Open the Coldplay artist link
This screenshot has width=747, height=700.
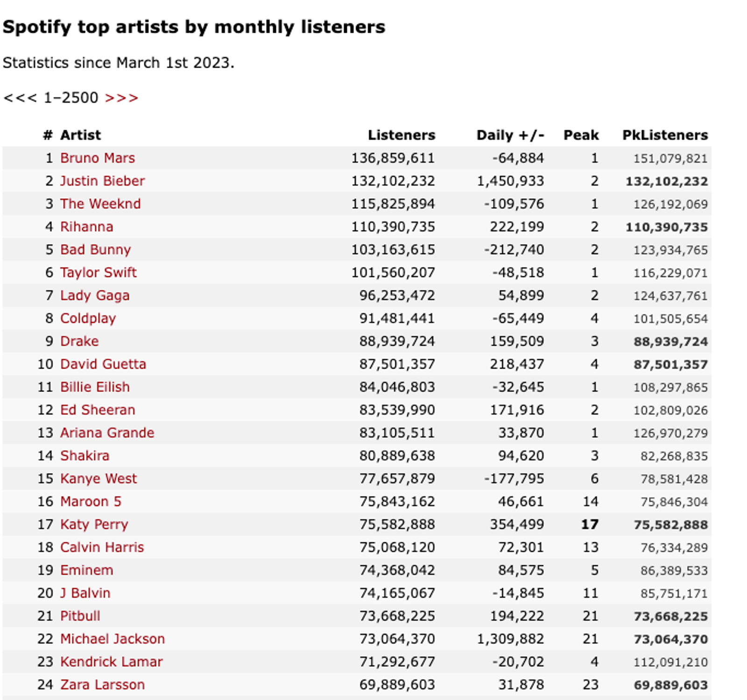(x=88, y=318)
